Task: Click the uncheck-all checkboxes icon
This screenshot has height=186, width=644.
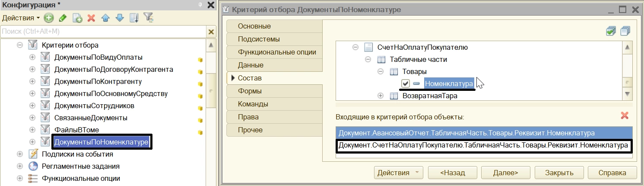Action: point(625,31)
